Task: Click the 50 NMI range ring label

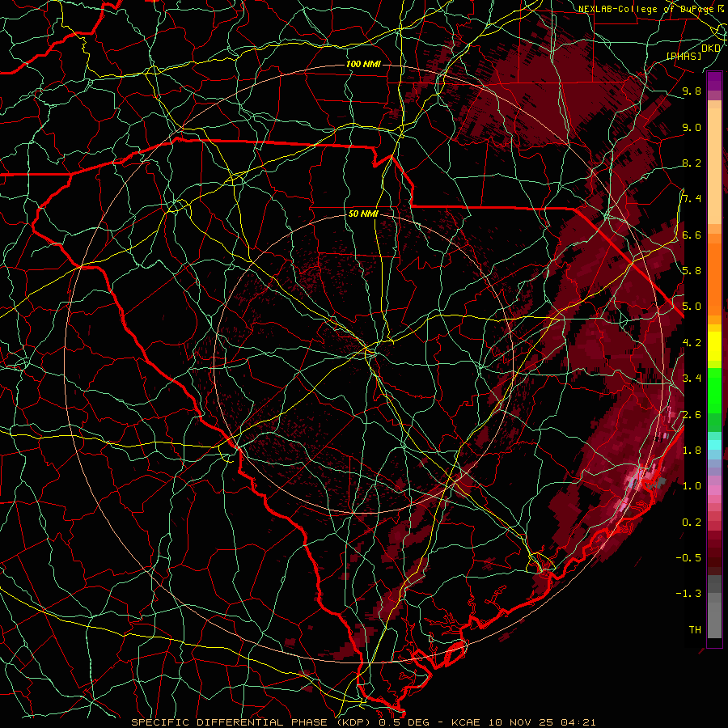Action: [363, 214]
